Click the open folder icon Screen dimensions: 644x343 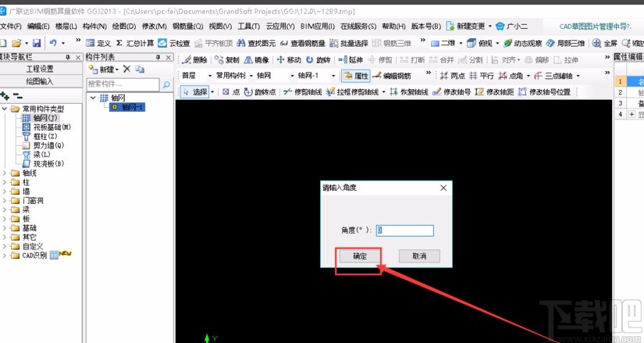tap(16, 43)
